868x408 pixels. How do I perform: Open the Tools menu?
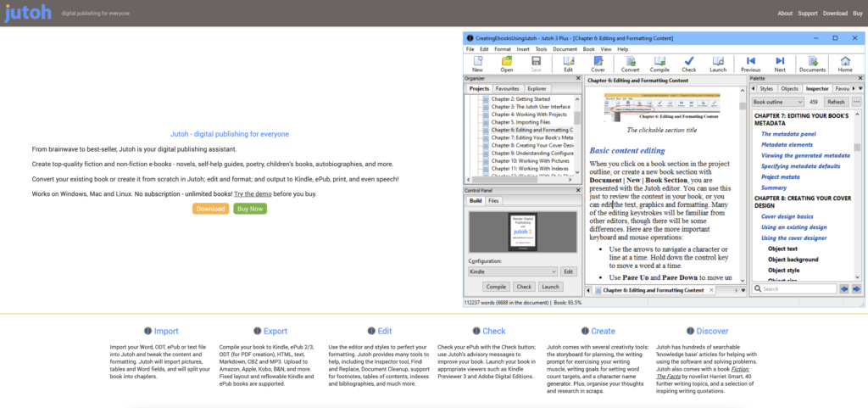[x=542, y=49]
